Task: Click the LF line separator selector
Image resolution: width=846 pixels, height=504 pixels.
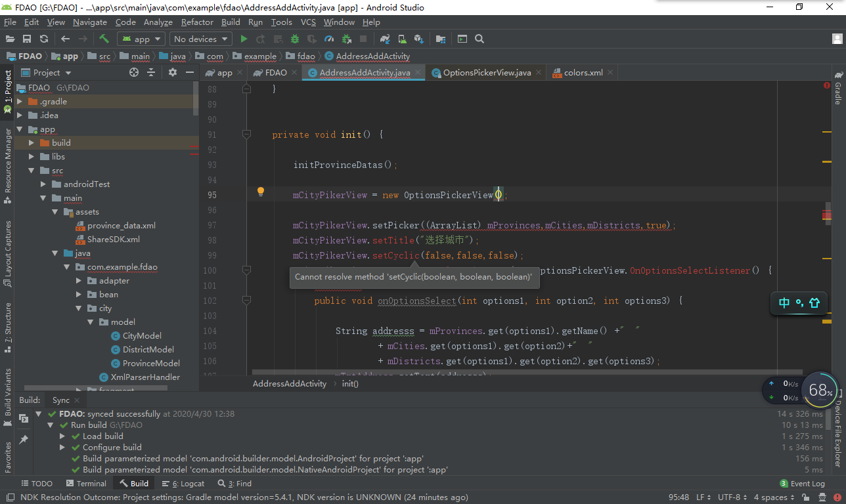Action: pyautogui.click(x=703, y=497)
